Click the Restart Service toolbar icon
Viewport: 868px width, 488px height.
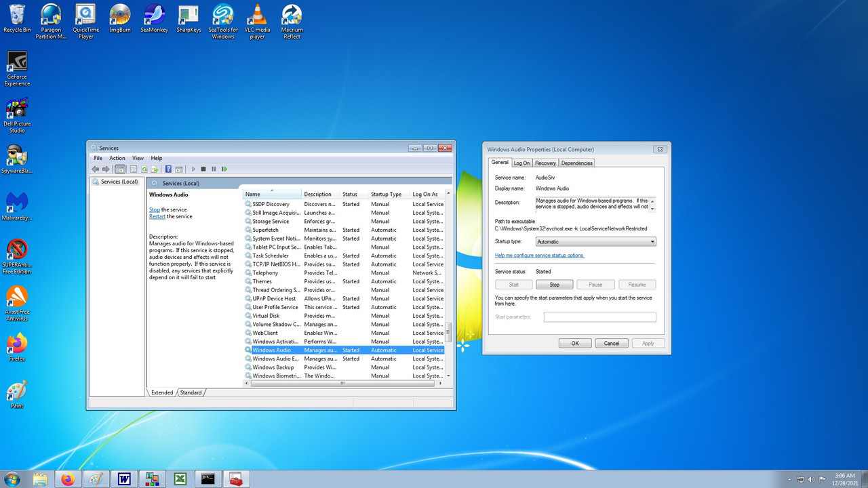224,169
